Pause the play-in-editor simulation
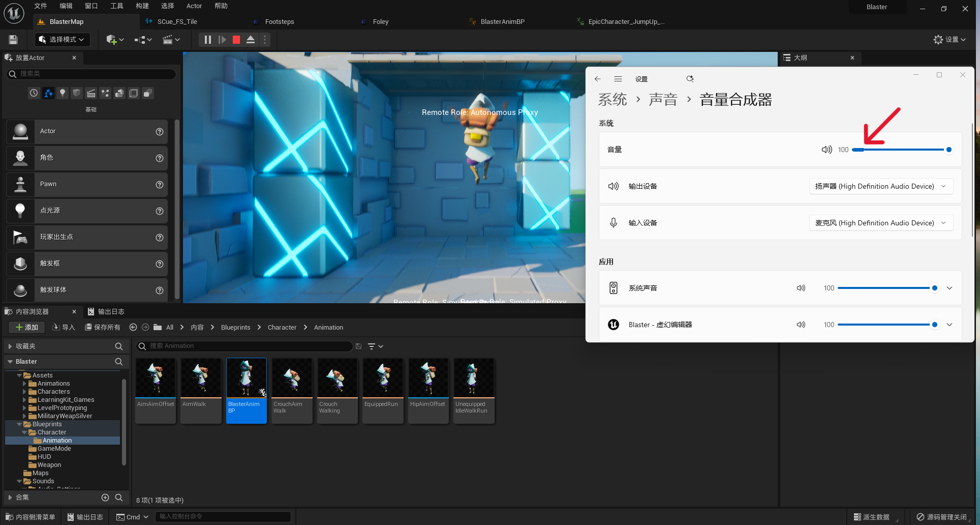This screenshot has height=525, width=980. (207, 40)
